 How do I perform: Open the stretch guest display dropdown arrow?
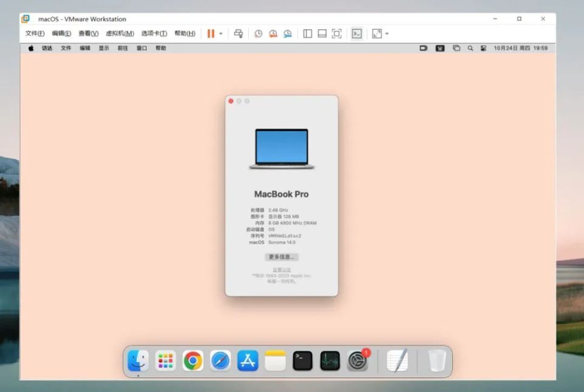(386, 33)
